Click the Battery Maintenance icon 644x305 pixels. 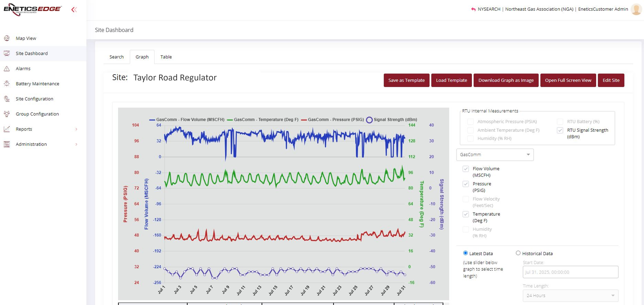tap(7, 84)
